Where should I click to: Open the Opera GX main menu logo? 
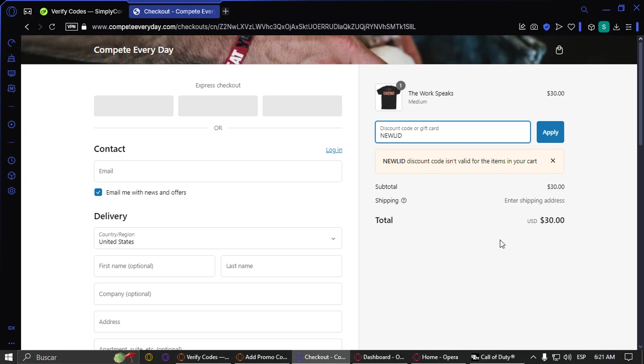click(12, 12)
